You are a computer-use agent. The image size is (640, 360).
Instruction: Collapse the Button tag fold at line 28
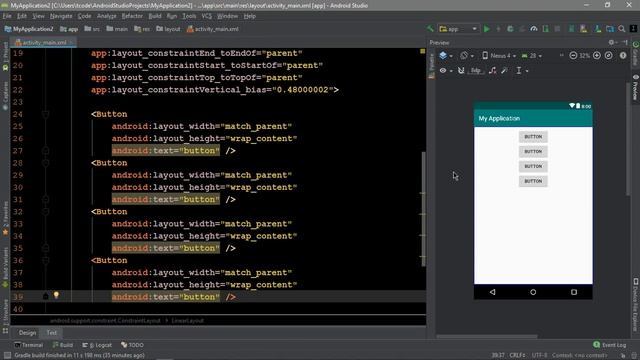(x=46, y=163)
